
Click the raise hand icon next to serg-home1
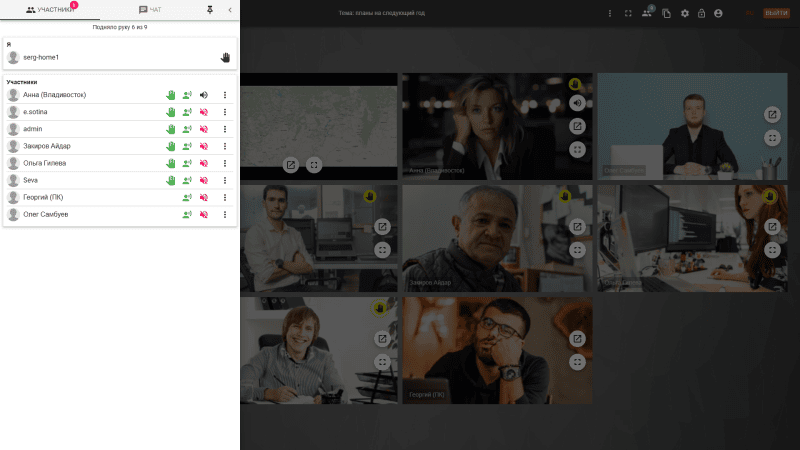226,57
